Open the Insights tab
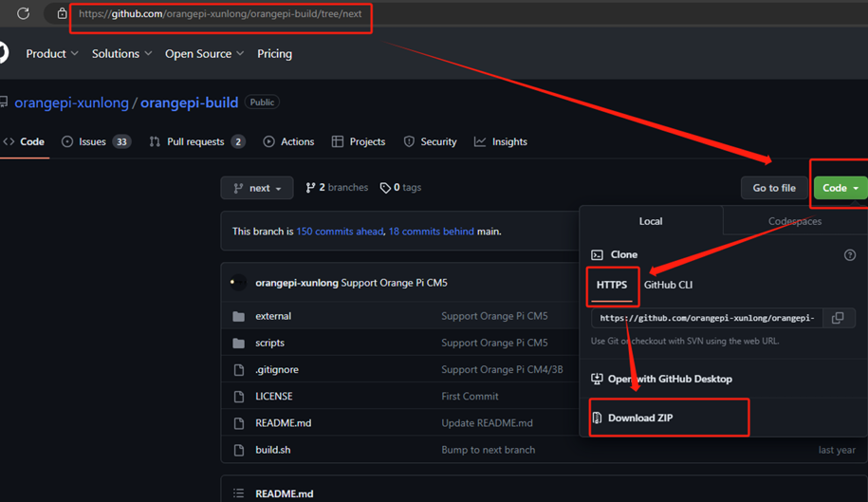The image size is (868, 502). [x=501, y=141]
